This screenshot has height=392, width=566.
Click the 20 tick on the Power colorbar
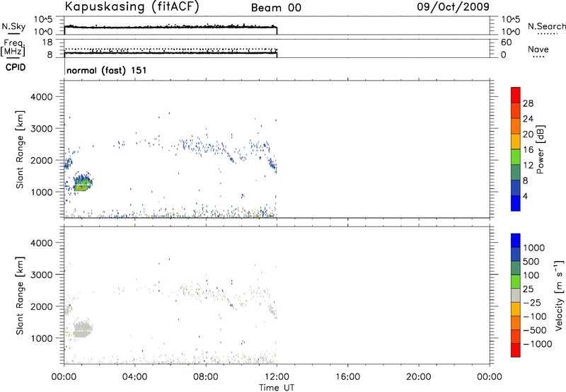click(528, 134)
